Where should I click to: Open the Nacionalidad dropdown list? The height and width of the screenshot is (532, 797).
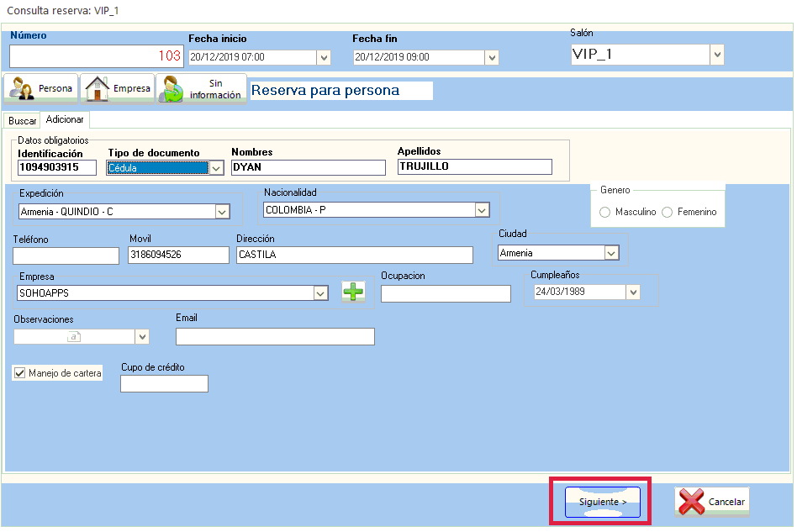(482, 210)
